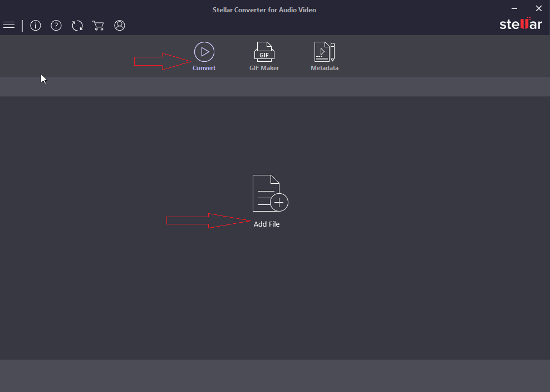
Task: Minimize the Stellar Converter window
Action: 513,8
